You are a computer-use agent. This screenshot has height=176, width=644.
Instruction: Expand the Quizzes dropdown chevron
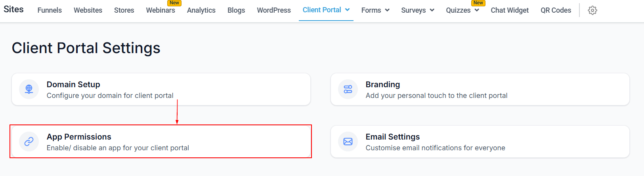477,10
